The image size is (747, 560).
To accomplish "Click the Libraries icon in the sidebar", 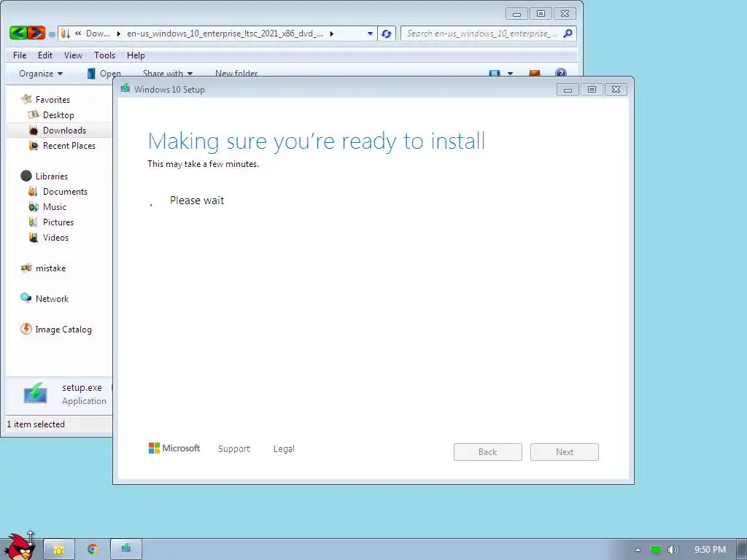I will click(26, 176).
